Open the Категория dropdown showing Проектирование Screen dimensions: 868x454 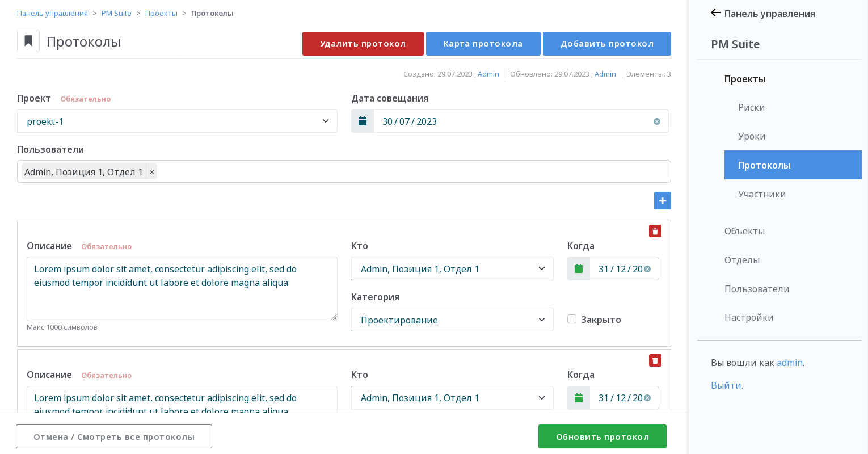click(452, 320)
